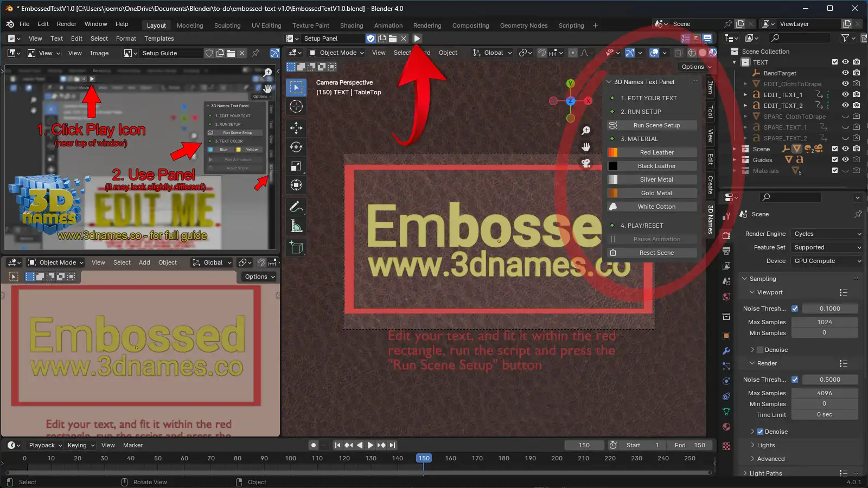Switch to Modeling workspace tab
This screenshot has height=488, width=868.
(190, 25)
